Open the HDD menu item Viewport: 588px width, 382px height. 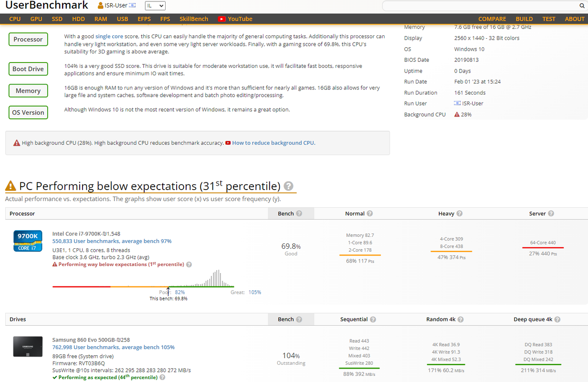(x=78, y=19)
